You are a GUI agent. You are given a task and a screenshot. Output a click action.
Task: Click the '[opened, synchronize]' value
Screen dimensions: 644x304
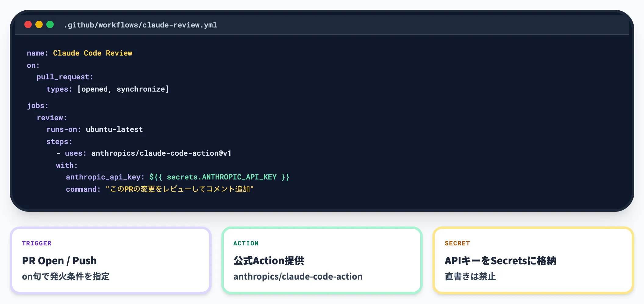click(123, 89)
